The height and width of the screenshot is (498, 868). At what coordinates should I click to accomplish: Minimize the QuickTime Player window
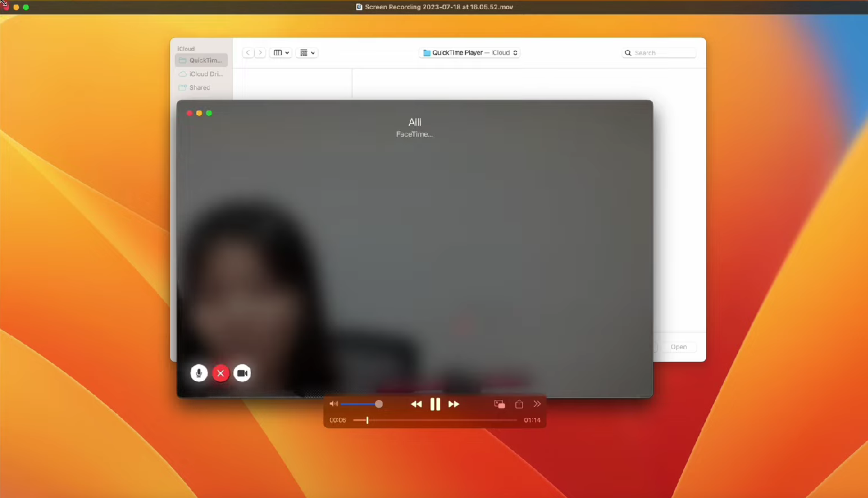pos(16,7)
